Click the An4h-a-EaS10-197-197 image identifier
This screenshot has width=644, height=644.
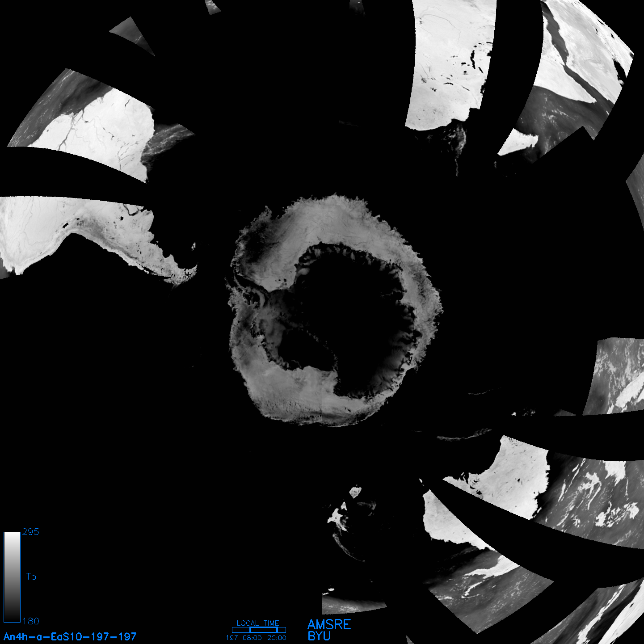[x=70, y=636]
